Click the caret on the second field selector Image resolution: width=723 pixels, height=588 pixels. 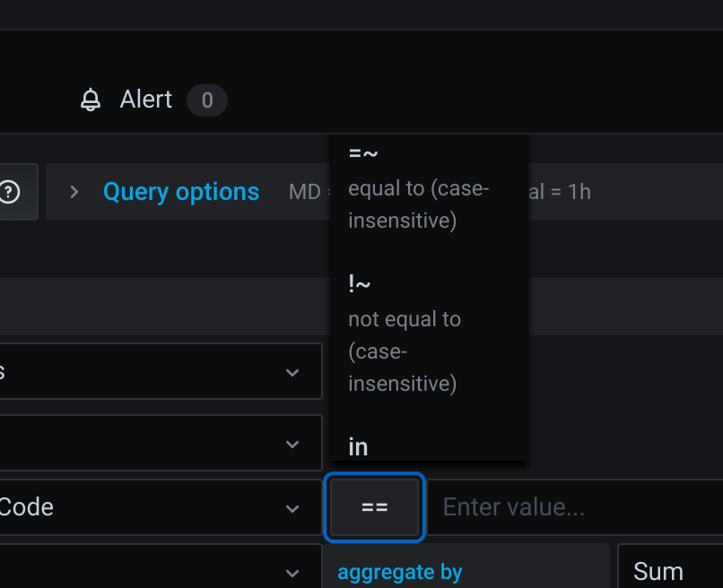coord(292,443)
